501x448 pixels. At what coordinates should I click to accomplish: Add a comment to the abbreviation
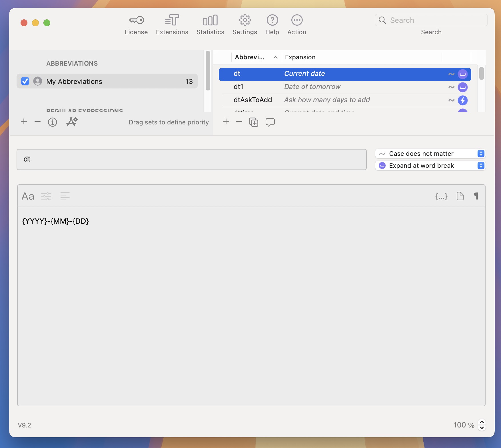[x=270, y=122]
